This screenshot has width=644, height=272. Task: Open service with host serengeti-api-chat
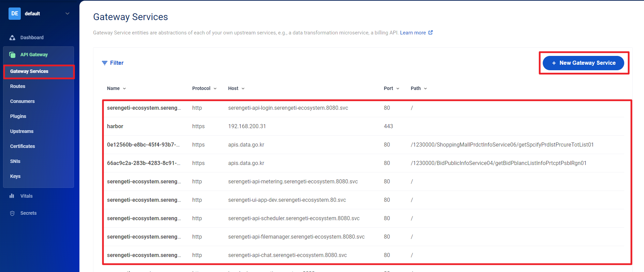point(287,255)
